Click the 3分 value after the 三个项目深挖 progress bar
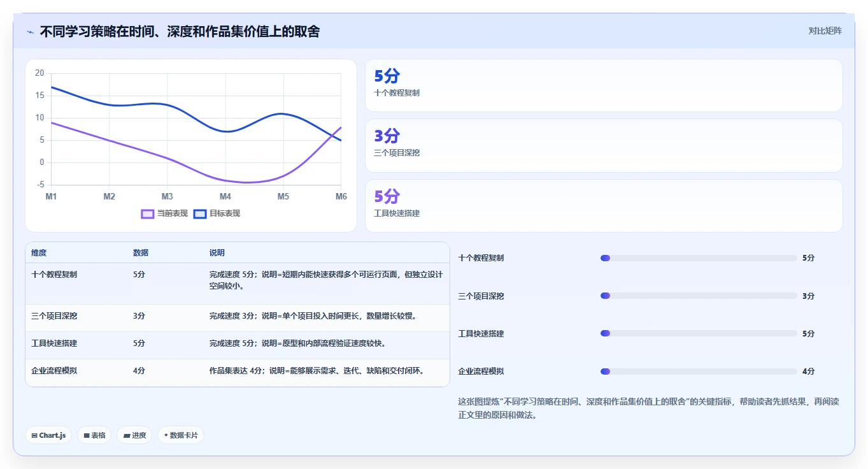868x469 pixels. 808,296
